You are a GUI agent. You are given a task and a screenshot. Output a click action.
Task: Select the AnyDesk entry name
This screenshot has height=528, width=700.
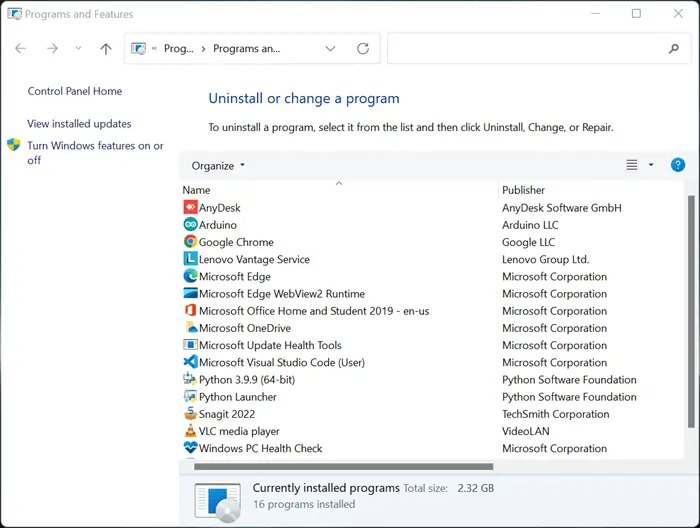[219, 208]
